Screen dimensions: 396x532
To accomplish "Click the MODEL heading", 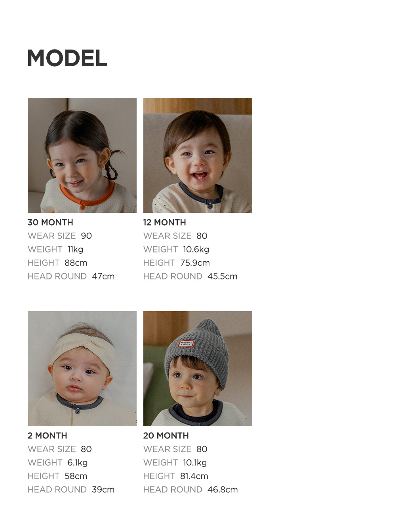I will (67, 58).
